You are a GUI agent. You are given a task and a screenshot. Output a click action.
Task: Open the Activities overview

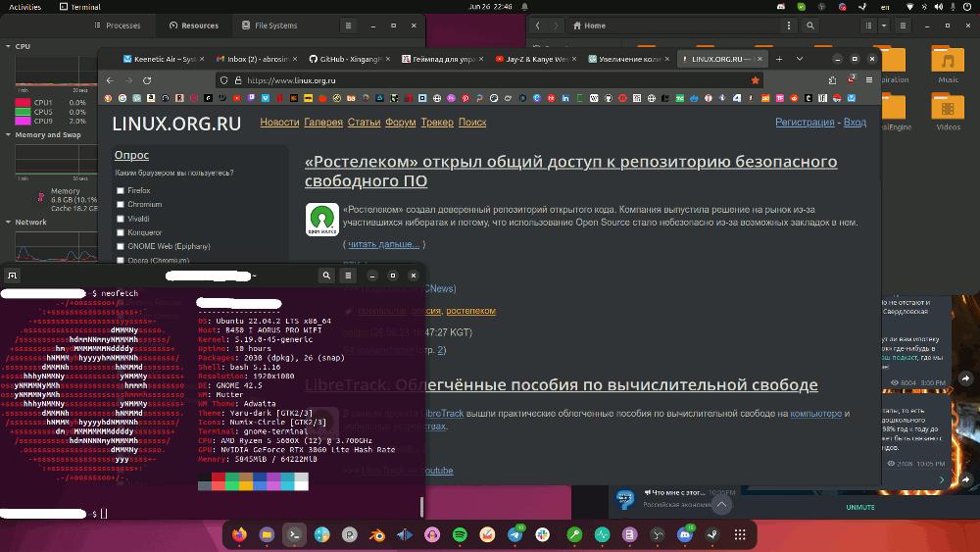[25, 6]
